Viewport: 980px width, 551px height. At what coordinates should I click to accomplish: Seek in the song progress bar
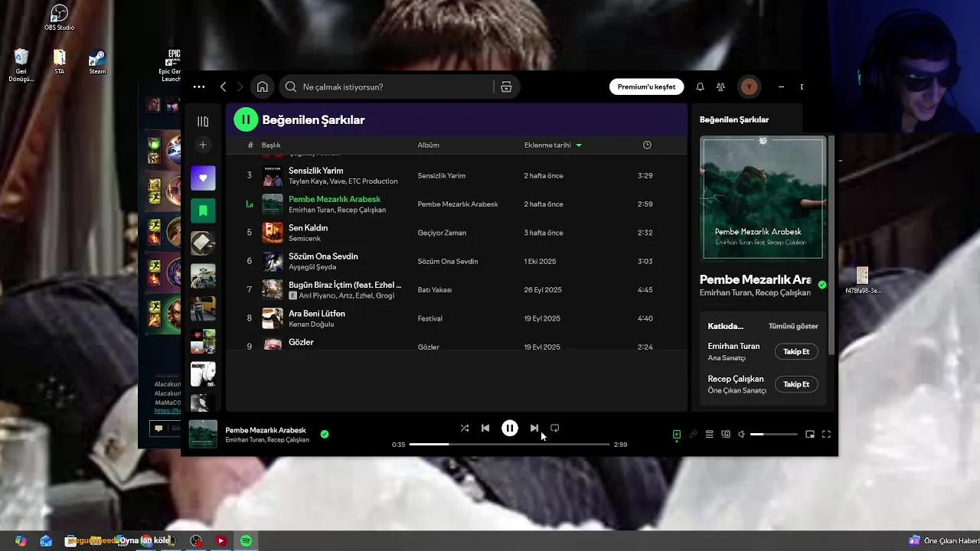(509, 445)
